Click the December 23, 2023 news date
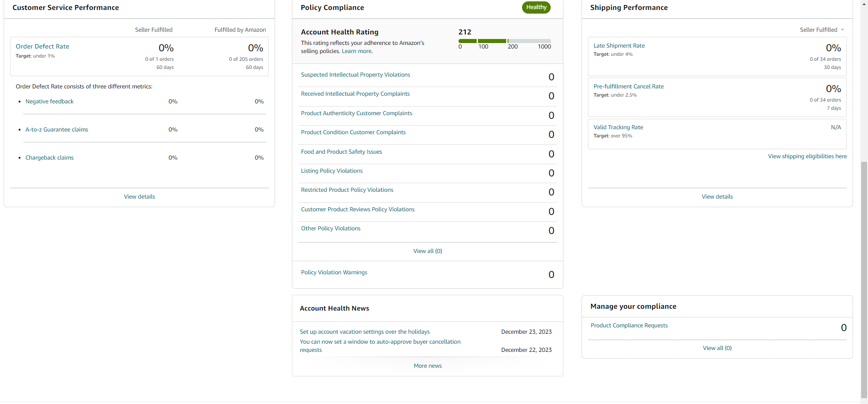The height and width of the screenshot is (404, 868). click(527, 332)
